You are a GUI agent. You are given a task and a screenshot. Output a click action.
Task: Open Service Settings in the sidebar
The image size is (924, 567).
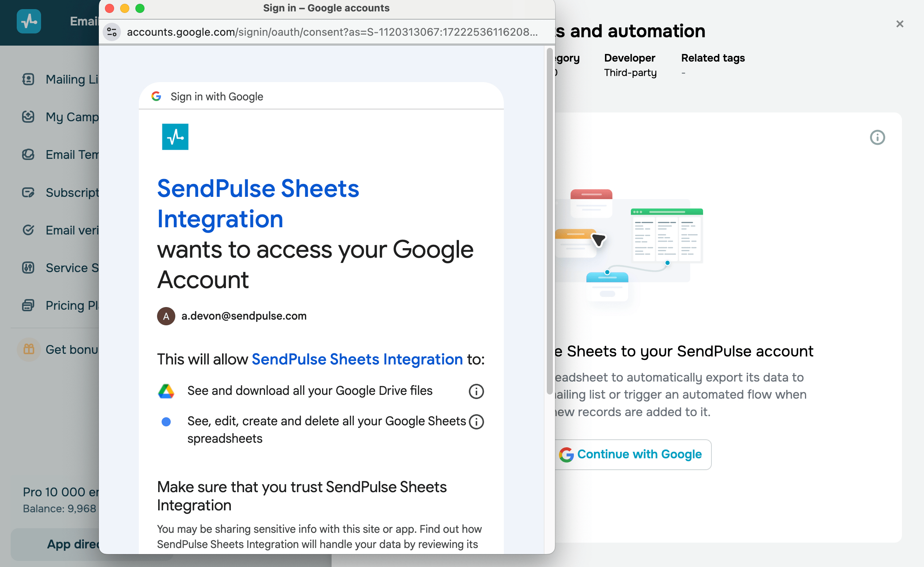pyautogui.click(x=71, y=268)
